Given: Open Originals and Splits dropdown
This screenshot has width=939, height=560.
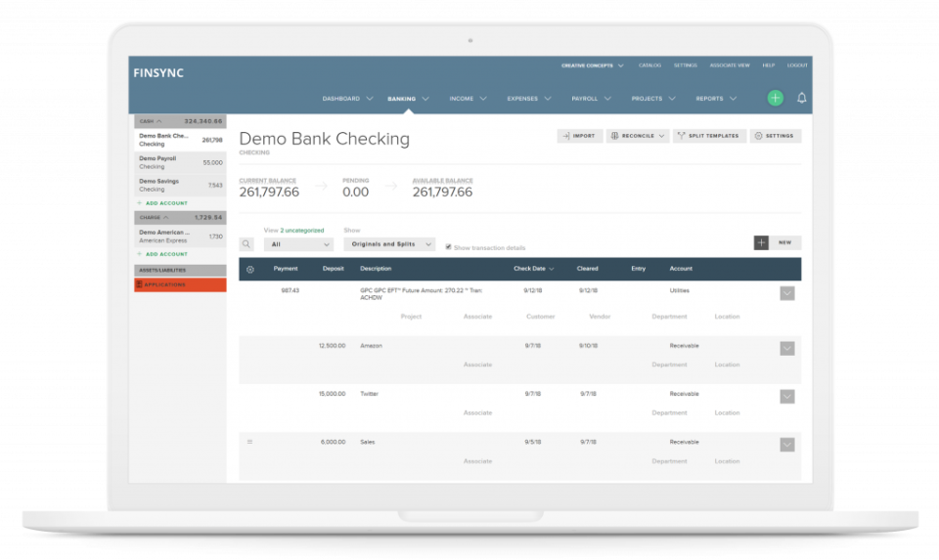Looking at the screenshot, I should [389, 244].
